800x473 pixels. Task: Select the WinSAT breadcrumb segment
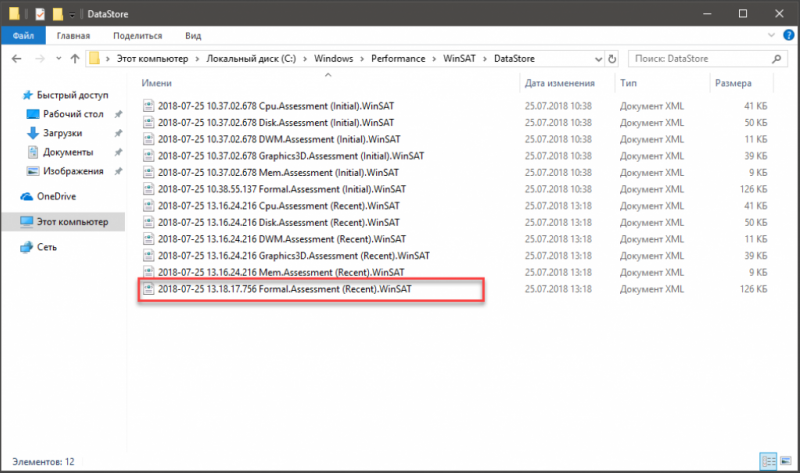[459, 59]
